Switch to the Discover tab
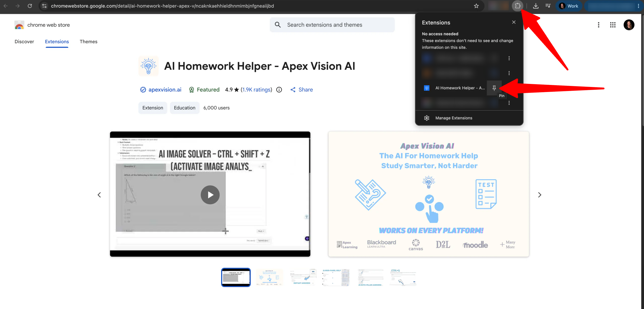 pos(24,42)
